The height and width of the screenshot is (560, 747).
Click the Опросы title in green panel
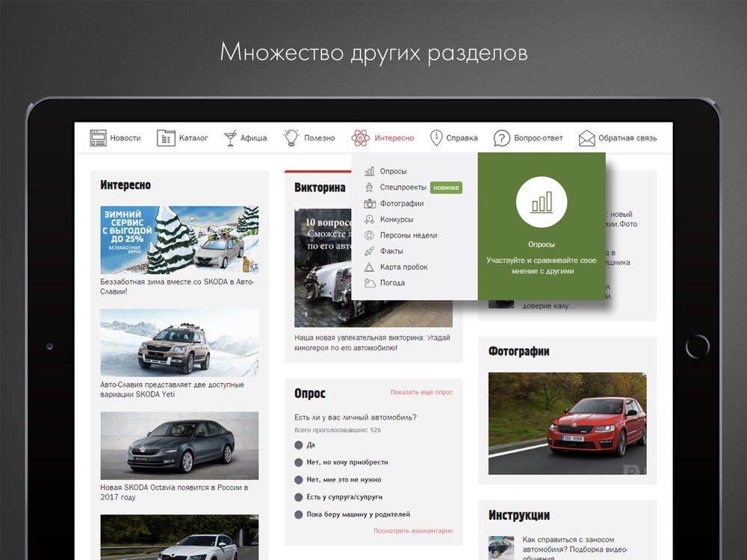click(541, 245)
